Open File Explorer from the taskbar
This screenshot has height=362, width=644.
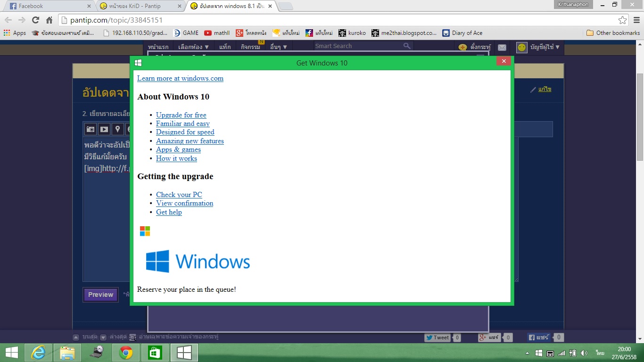click(x=67, y=353)
